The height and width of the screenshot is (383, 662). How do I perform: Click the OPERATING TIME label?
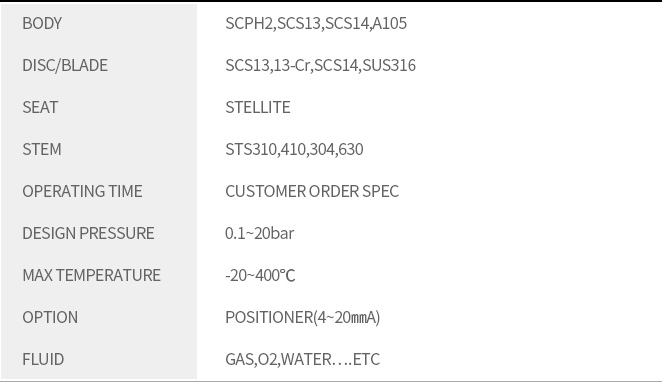[82, 191]
